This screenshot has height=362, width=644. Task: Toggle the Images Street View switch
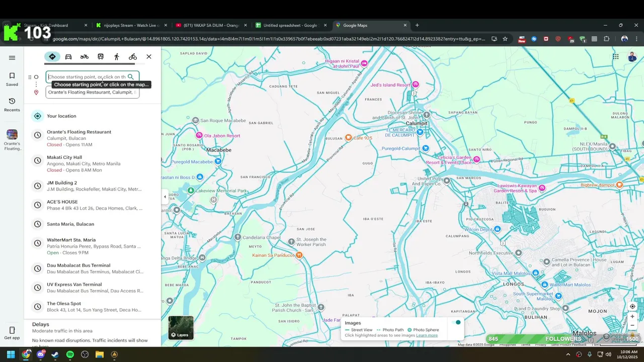tap(457, 322)
